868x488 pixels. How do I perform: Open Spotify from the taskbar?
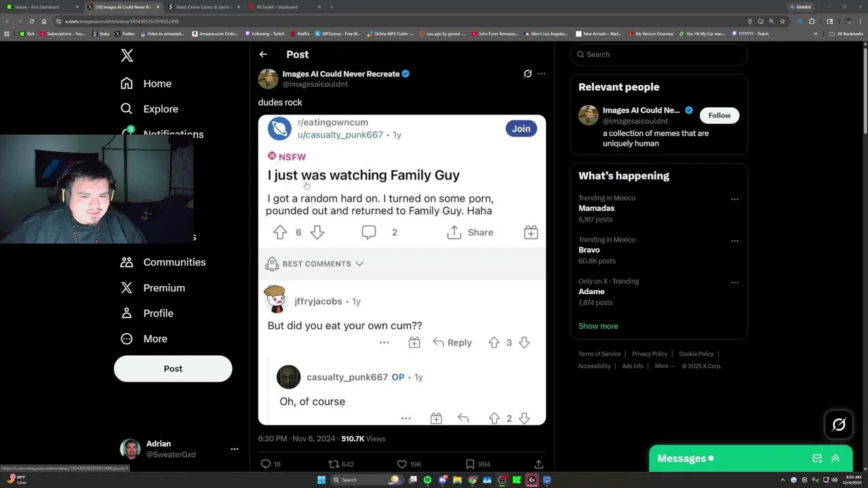[427, 480]
